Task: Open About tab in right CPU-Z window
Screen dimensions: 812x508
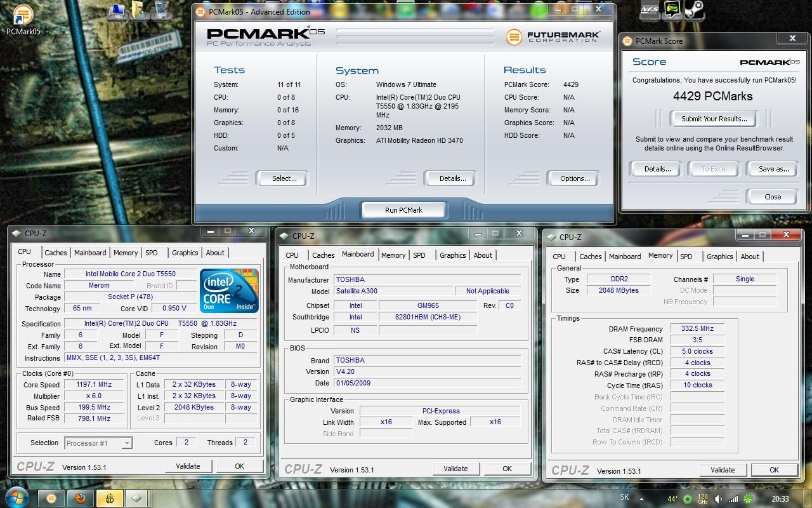Action: tap(750, 257)
